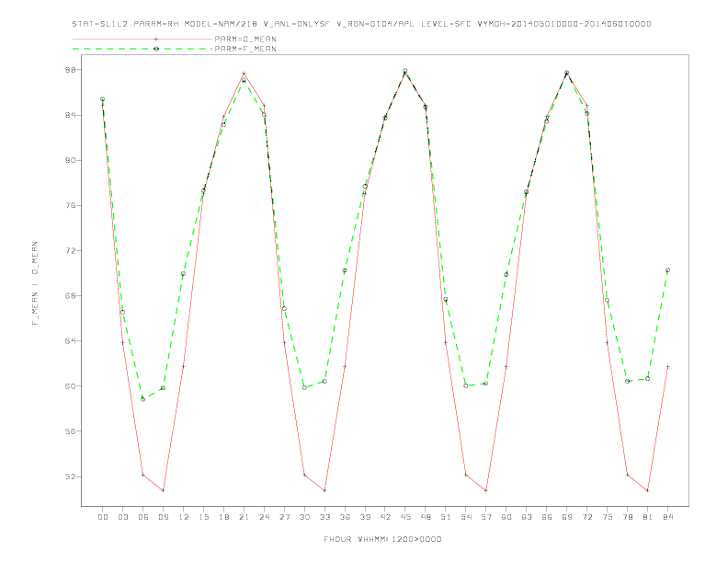
Task: Click forecast hour 42 on the horizontal axis
Action: coord(385,517)
